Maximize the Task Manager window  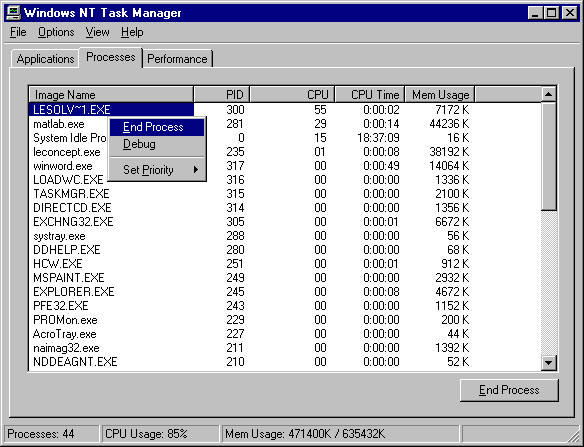pos(551,13)
